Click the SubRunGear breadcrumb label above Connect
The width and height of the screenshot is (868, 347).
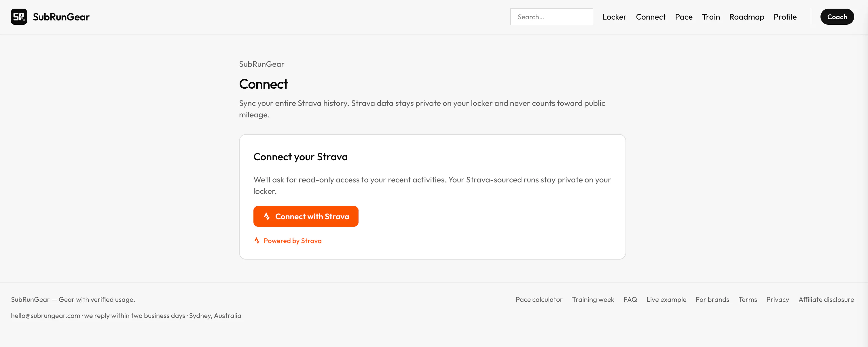[x=261, y=64]
